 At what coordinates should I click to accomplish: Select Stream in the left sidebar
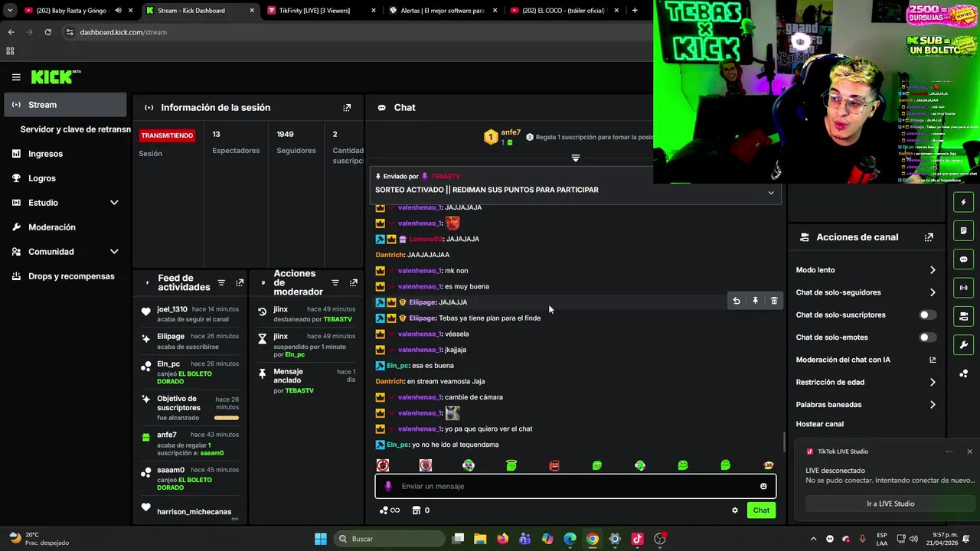[65, 105]
